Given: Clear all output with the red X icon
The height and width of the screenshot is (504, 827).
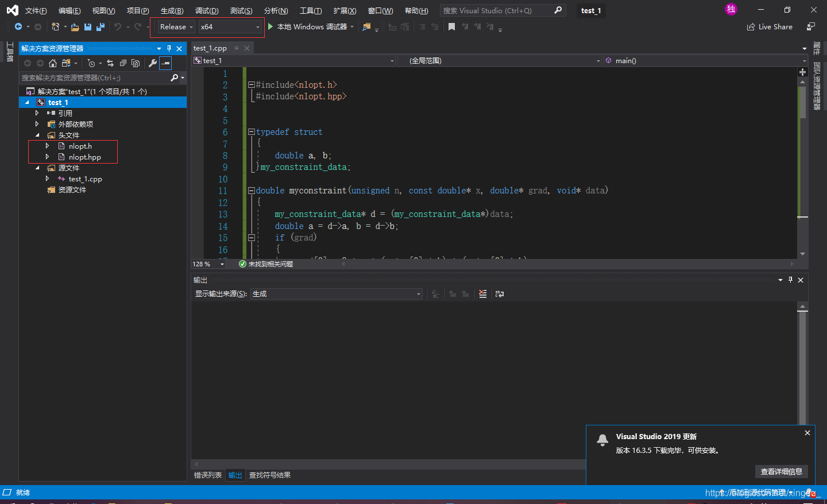Looking at the screenshot, I should 482,294.
